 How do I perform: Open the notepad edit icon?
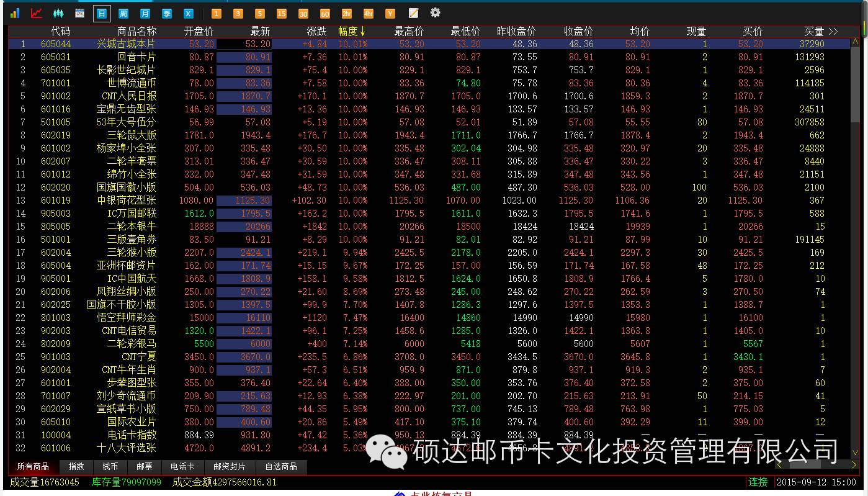point(413,13)
